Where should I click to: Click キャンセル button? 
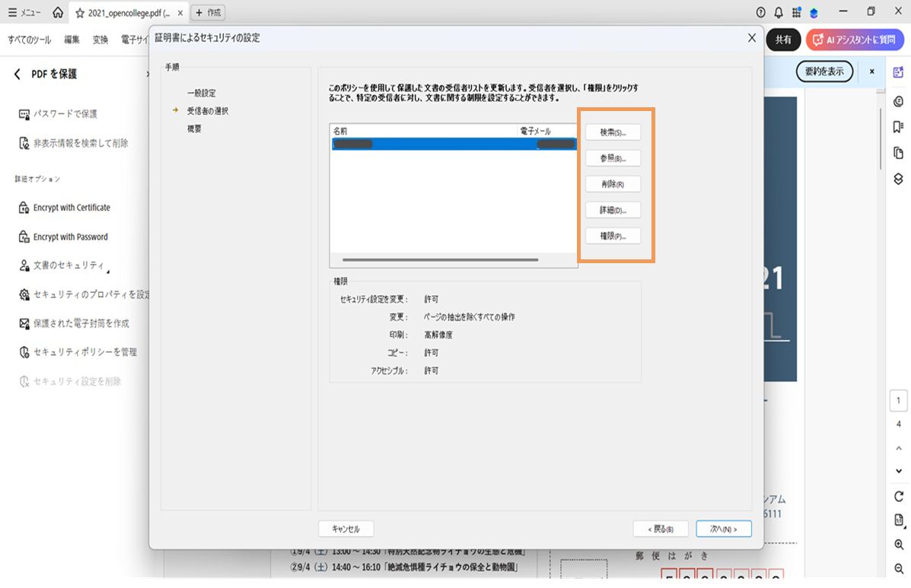pos(346,529)
